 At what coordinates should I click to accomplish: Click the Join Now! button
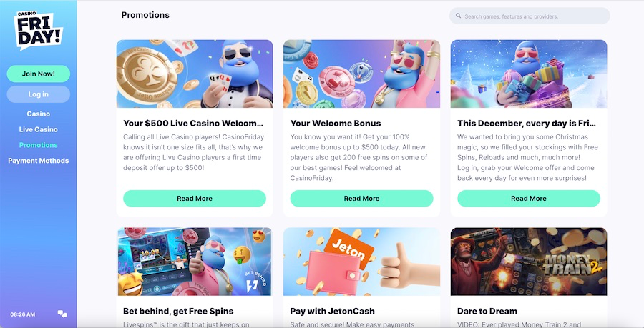38,74
